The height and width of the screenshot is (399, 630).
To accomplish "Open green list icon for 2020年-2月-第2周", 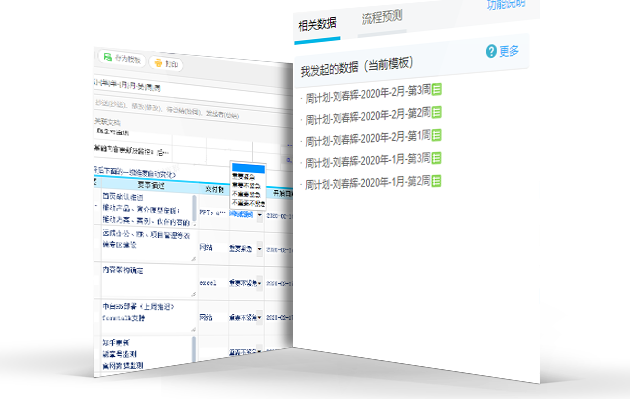I will [x=437, y=112].
